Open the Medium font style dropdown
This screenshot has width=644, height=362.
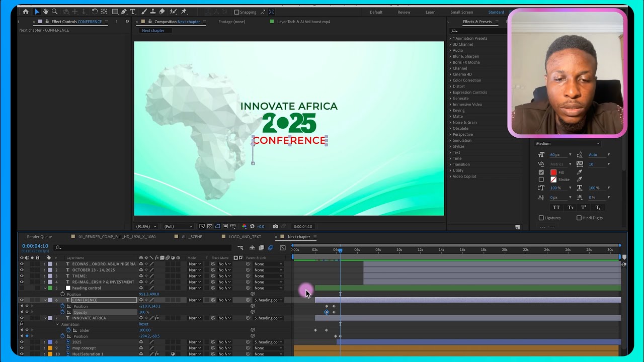[x=568, y=144]
